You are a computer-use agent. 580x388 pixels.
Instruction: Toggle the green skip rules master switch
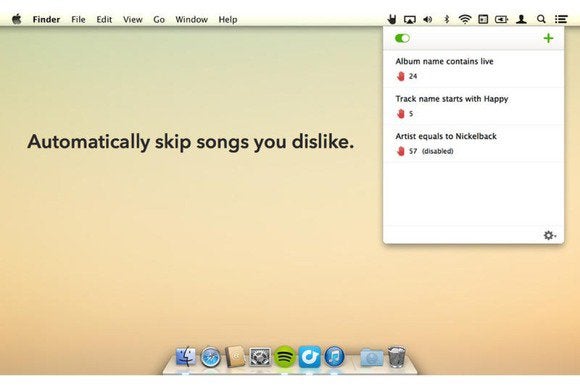pos(402,38)
